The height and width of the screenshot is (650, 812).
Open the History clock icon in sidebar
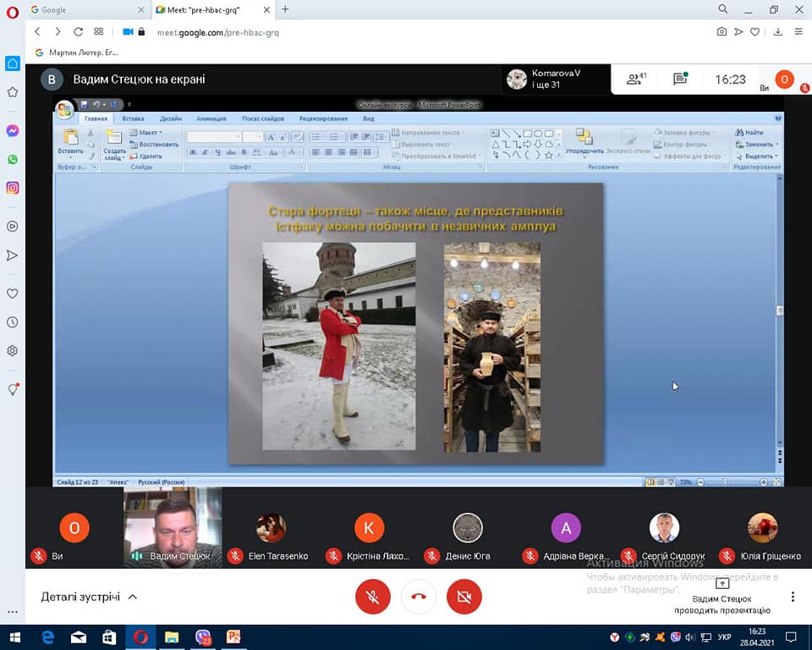click(x=13, y=322)
